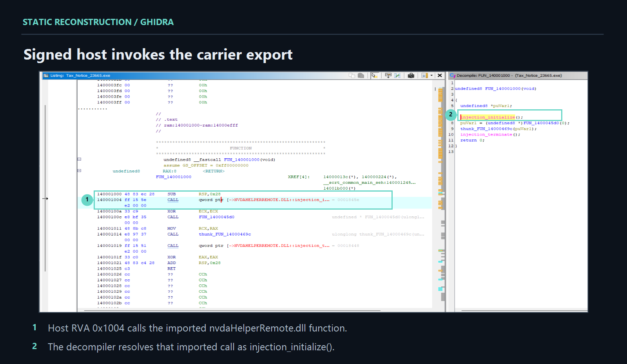Toggle the mouse hover cursor tool icon
Viewport: 627px width, 364px height.
click(374, 76)
